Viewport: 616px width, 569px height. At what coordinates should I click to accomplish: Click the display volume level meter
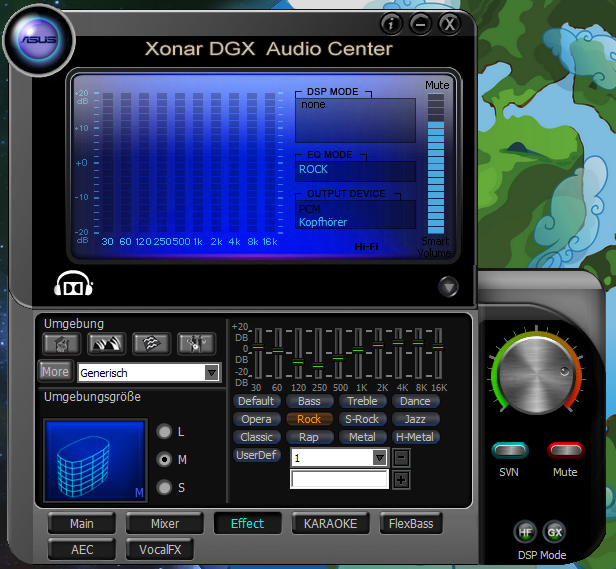coord(436,163)
